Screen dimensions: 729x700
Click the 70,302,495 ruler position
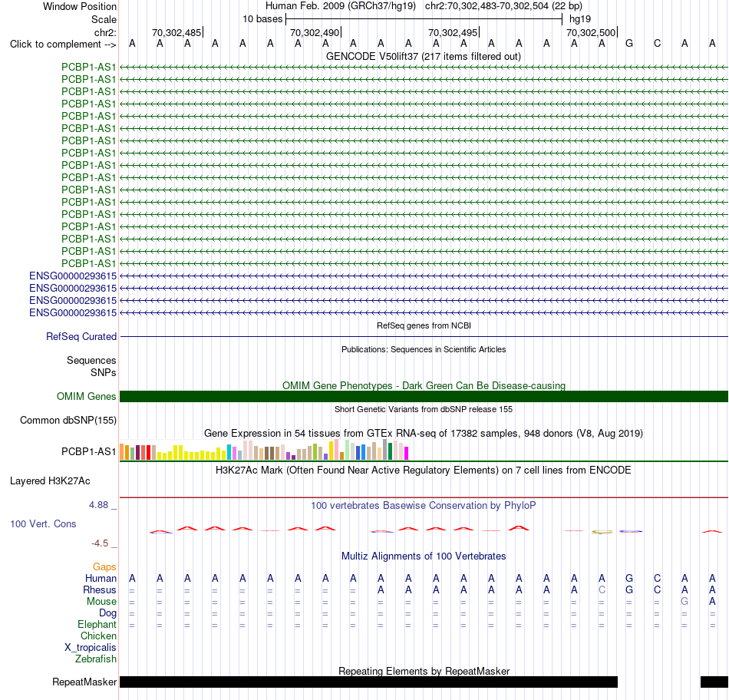(x=453, y=32)
